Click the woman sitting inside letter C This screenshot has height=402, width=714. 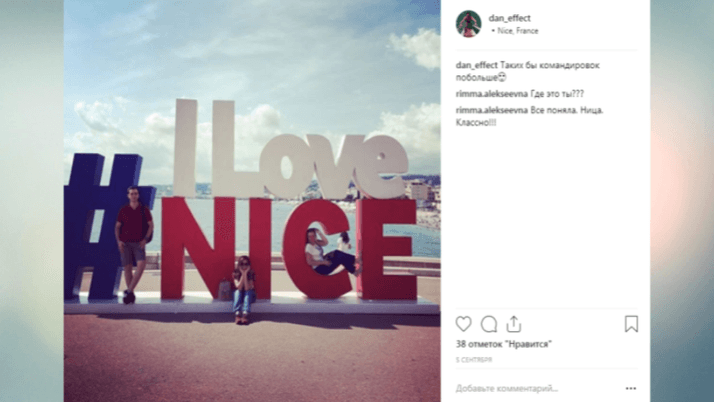point(330,253)
